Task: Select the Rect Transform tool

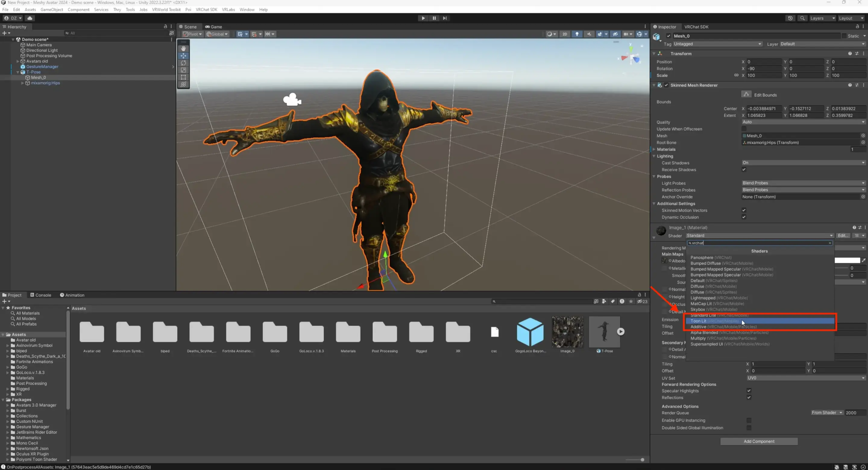Action: (183, 77)
